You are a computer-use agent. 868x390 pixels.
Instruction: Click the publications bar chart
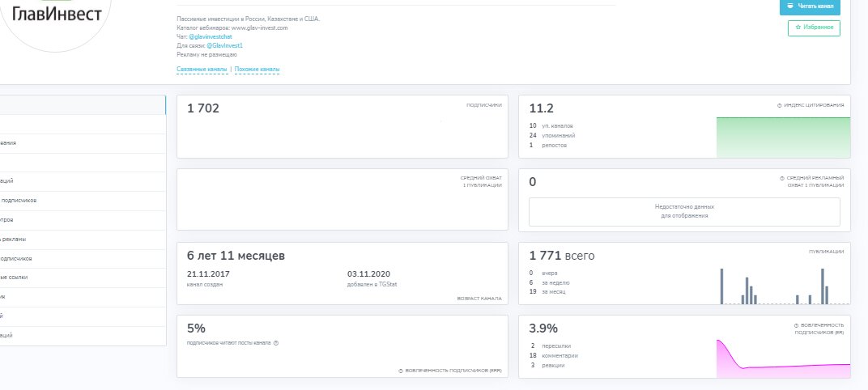785,286
